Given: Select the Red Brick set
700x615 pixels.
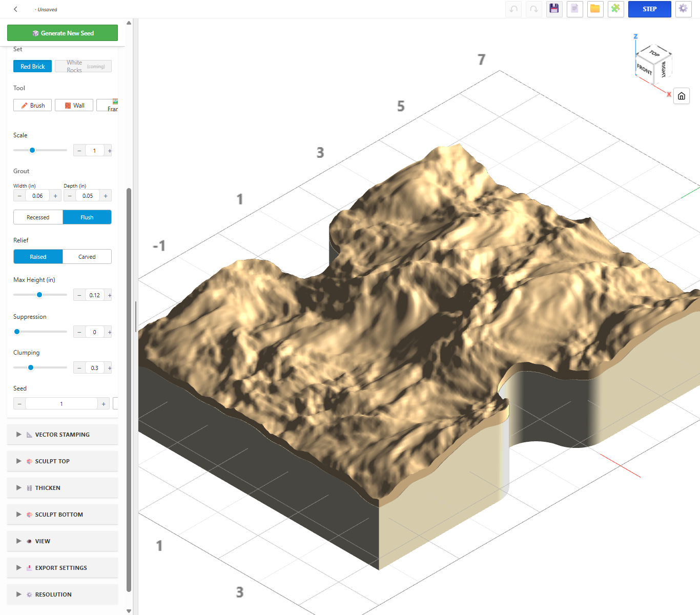Looking at the screenshot, I should (32, 66).
